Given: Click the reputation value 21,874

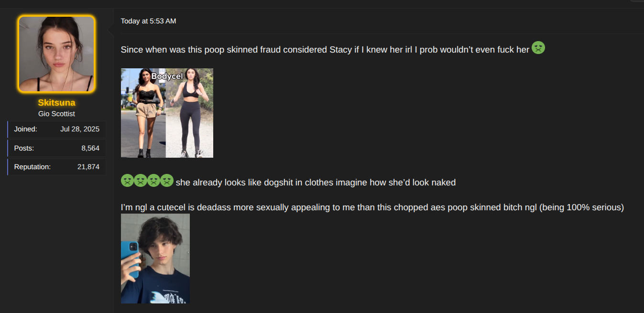Looking at the screenshot, I should tap(88, 167).
